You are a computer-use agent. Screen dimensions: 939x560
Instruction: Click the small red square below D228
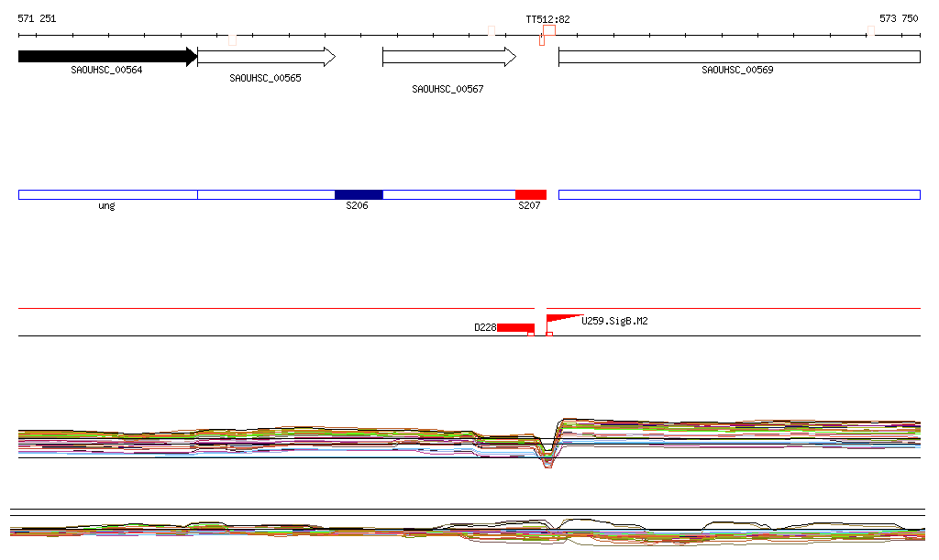tap(531, 335)
